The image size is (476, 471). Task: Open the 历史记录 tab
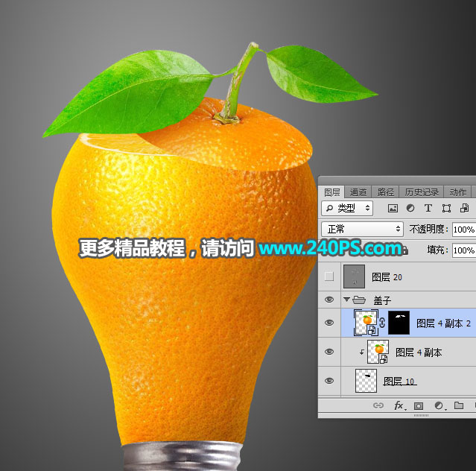point(422,192)
